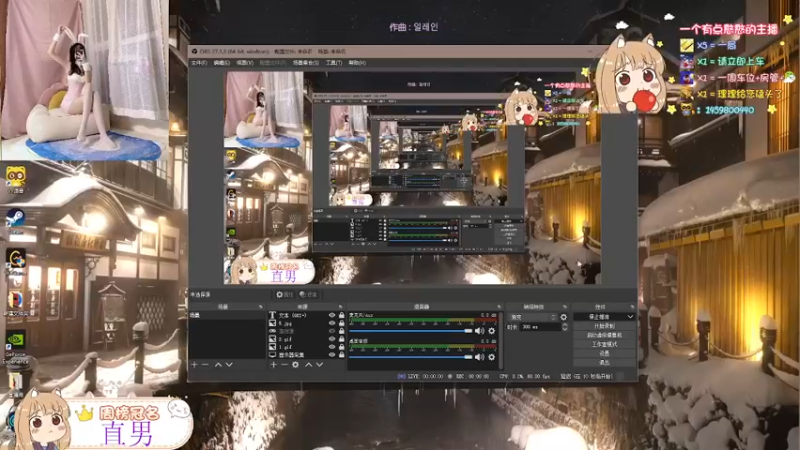Click the 退出 button
This screenshot has width=800, height=450.
coord(604,363)
